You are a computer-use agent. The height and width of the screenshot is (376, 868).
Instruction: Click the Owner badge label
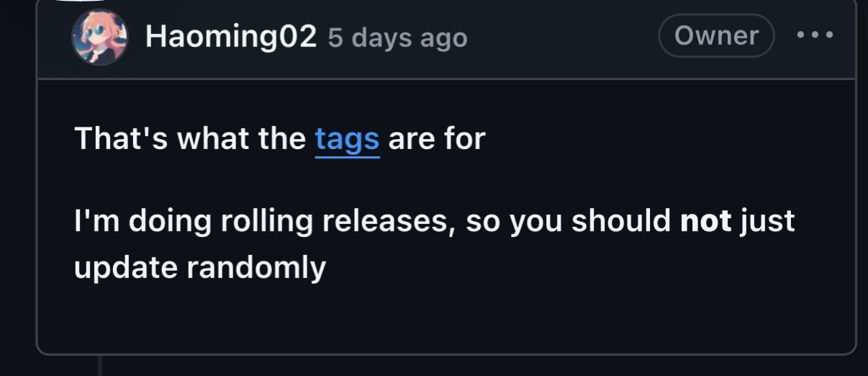click(716, 35)
